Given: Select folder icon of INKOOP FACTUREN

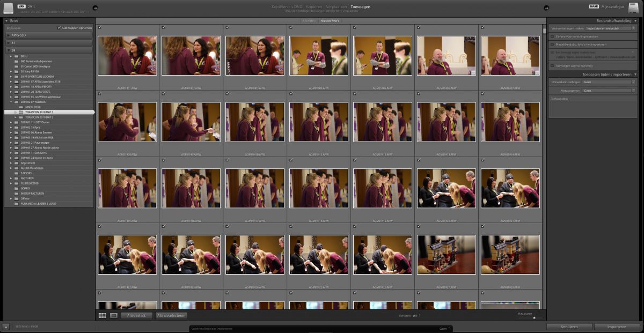Looking at the screenshot, I should 17,194.
